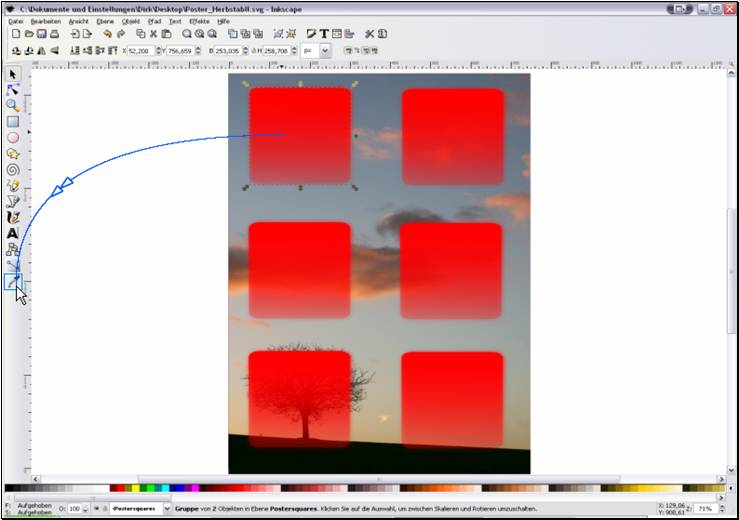The width and height of the screenshot is (739, 520).
Task: Activate the Text tool in toolbox
Action: [x=13, y=233]
